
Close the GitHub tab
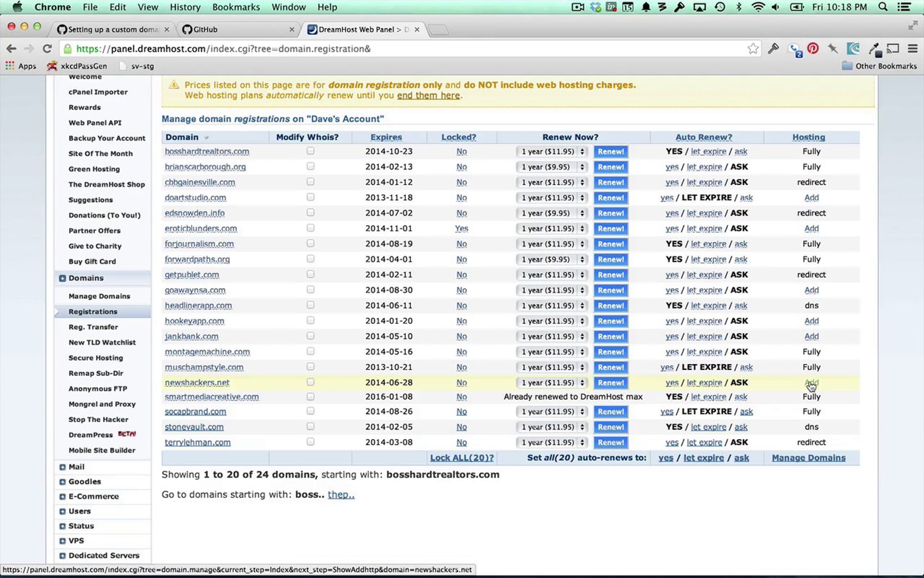(x=292, y=30)
